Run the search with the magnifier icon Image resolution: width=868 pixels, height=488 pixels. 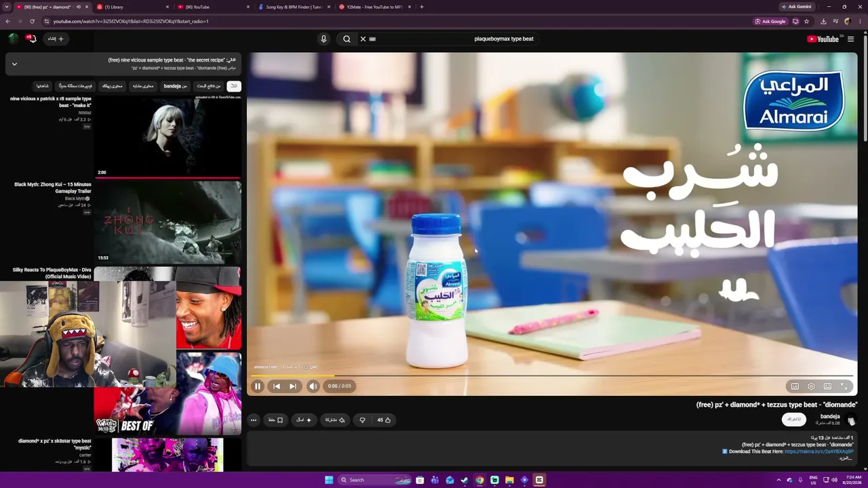click(x=347, y=39)
